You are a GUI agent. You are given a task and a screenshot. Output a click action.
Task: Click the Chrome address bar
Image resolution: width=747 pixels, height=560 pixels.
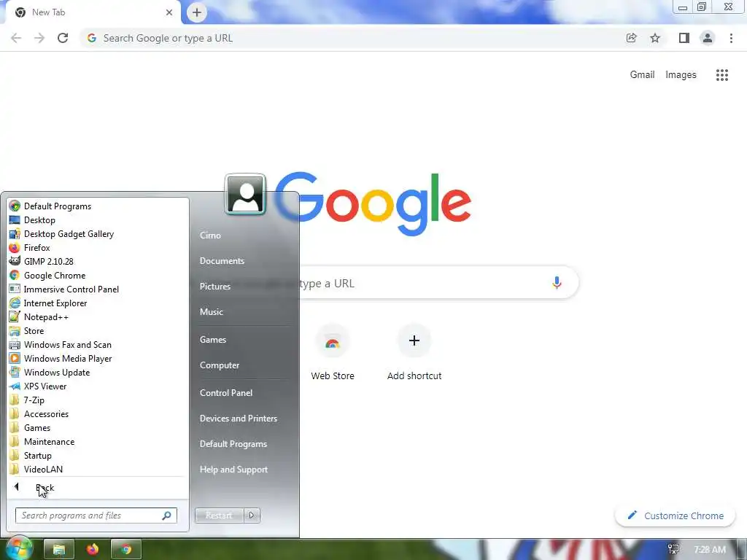coord(352,38)
